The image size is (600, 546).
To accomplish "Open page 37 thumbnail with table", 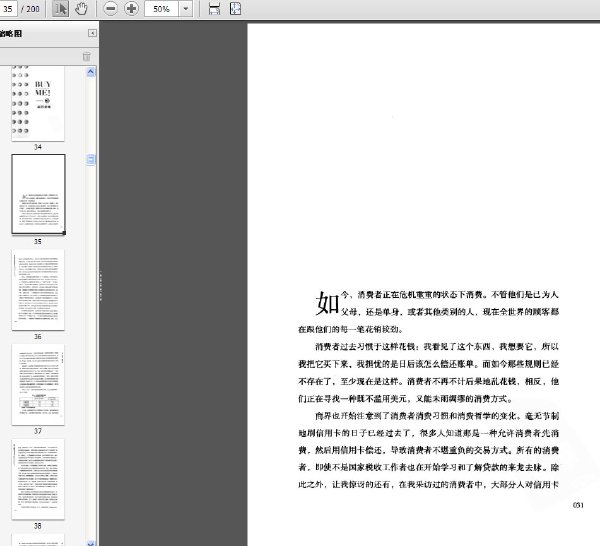I will [x=38, y=385].
